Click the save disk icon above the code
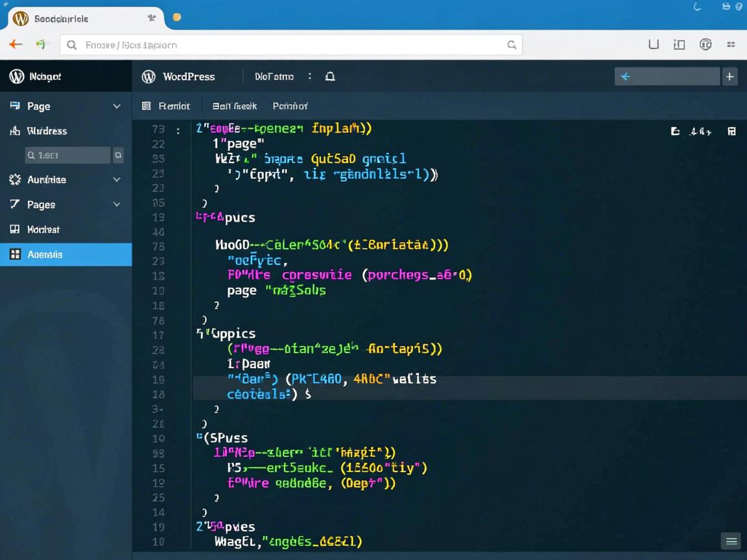The width and height of the screenshot is (747, 560). coord(731,132)
